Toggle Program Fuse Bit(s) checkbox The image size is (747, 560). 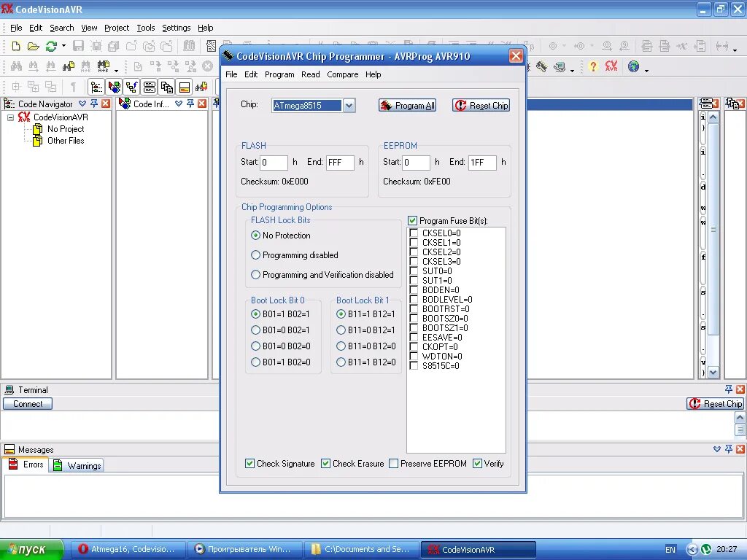pyautogui.click(x=413, y=221)
